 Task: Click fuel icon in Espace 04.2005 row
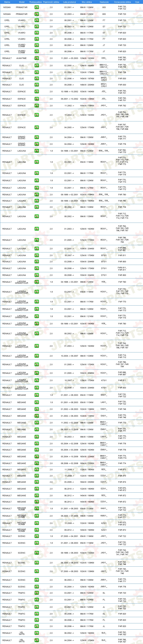[x=37, y=127]
